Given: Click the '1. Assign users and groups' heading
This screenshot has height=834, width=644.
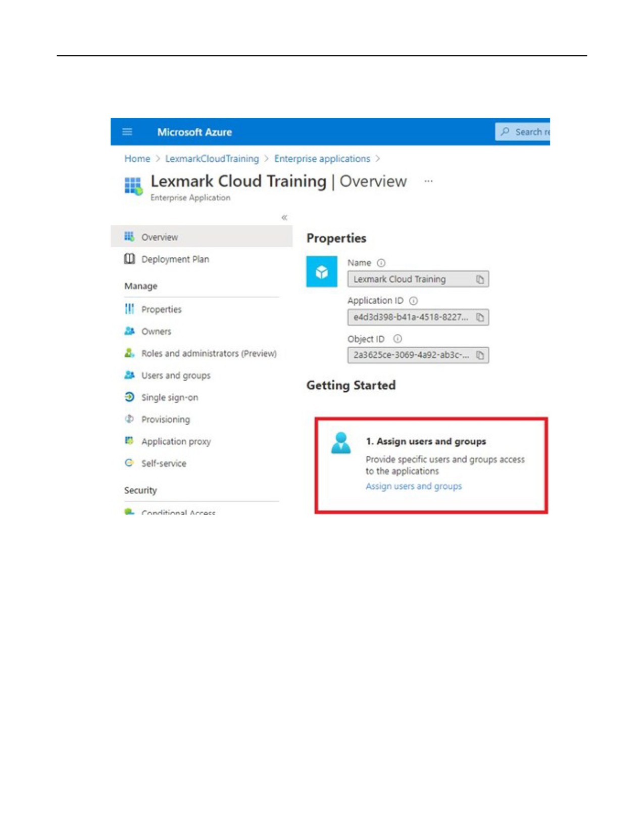Looking at the screenshot, I should pos(426,441).
